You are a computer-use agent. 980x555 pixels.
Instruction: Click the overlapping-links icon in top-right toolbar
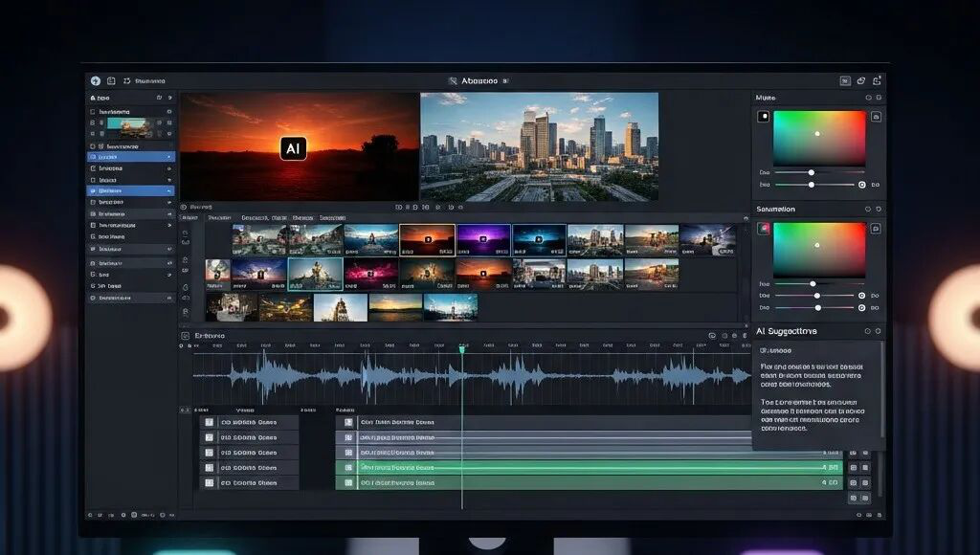861,80
